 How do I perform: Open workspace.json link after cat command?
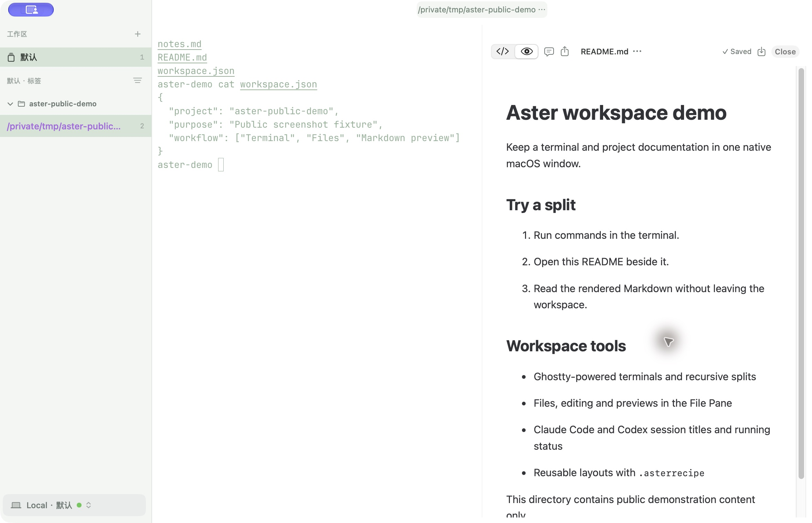coord(278,84)
